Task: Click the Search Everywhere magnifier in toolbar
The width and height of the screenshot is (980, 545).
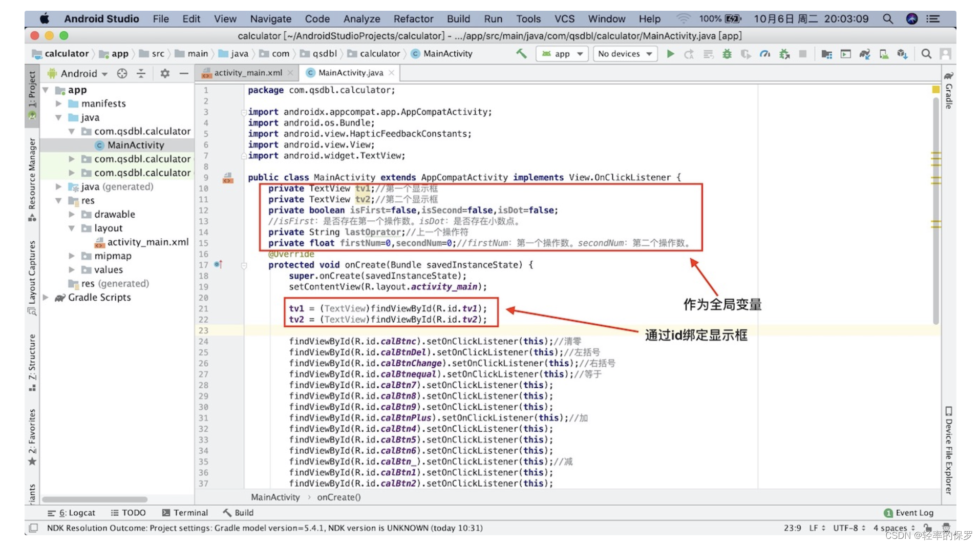Action: click(926, 54)
